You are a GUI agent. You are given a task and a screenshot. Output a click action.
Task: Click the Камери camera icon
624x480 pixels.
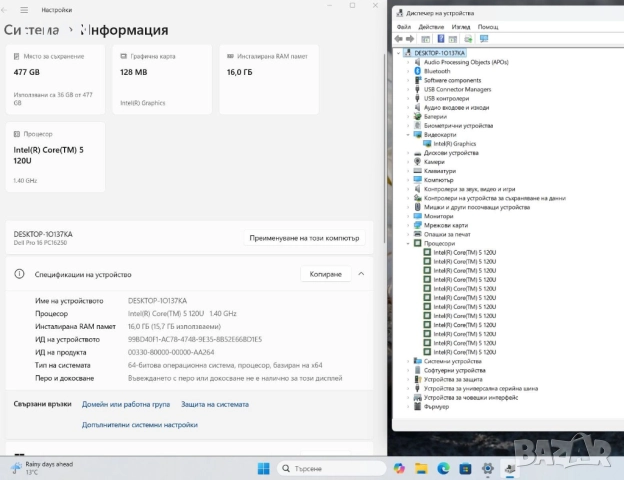[417, 162]
